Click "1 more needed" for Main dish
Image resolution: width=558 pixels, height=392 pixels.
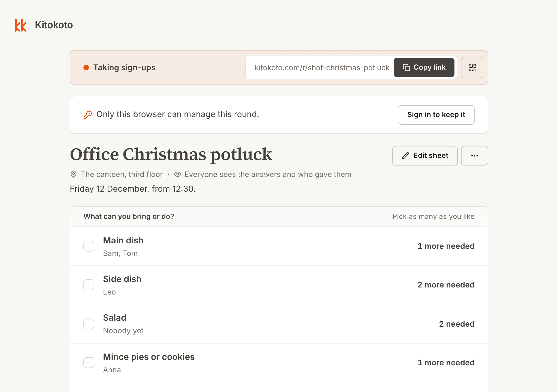pos(446,246)
